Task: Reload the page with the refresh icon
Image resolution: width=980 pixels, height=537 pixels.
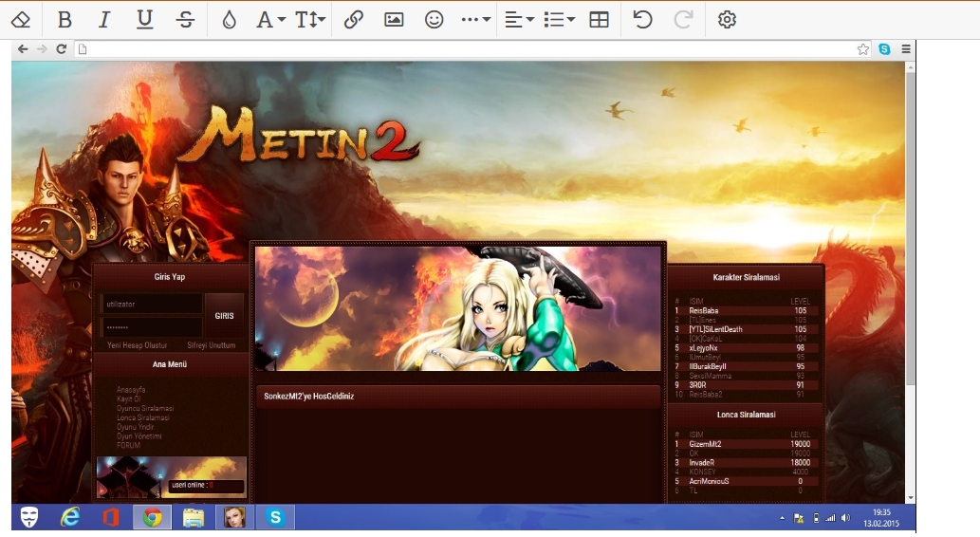Action: click(x=61, y=48)
